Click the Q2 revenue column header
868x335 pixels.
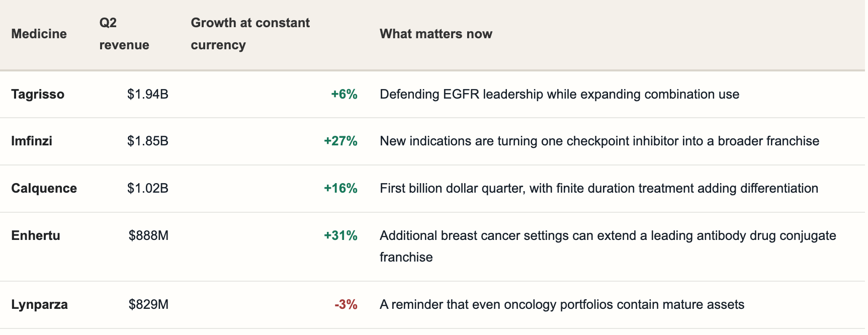124,34
